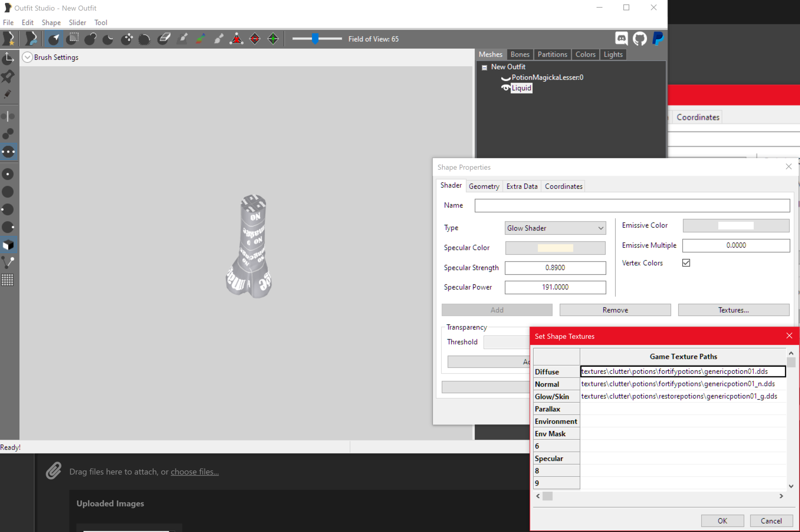Select the Weight paint brush icon
The height and width of the screenshot is (532, 800).
(183, 39)
